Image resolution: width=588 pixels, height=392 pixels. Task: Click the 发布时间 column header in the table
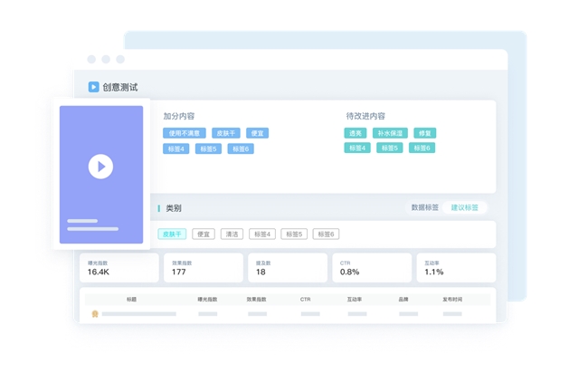click(452, 299)
